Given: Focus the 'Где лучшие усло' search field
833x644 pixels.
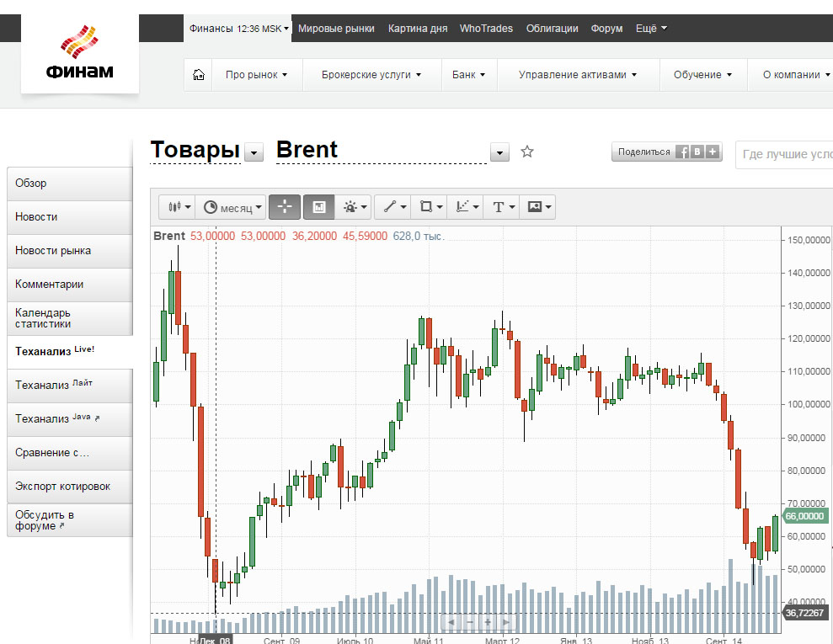Looking at the screenshot, I should (x=785, y=155).
